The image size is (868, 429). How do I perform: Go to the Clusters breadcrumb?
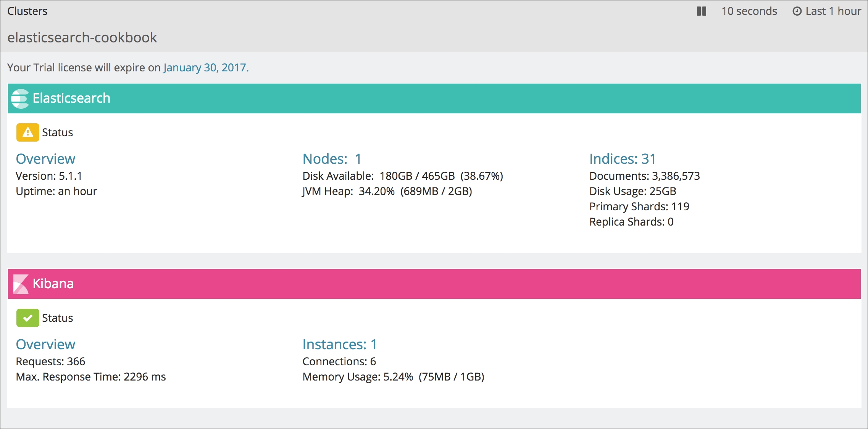27,11
